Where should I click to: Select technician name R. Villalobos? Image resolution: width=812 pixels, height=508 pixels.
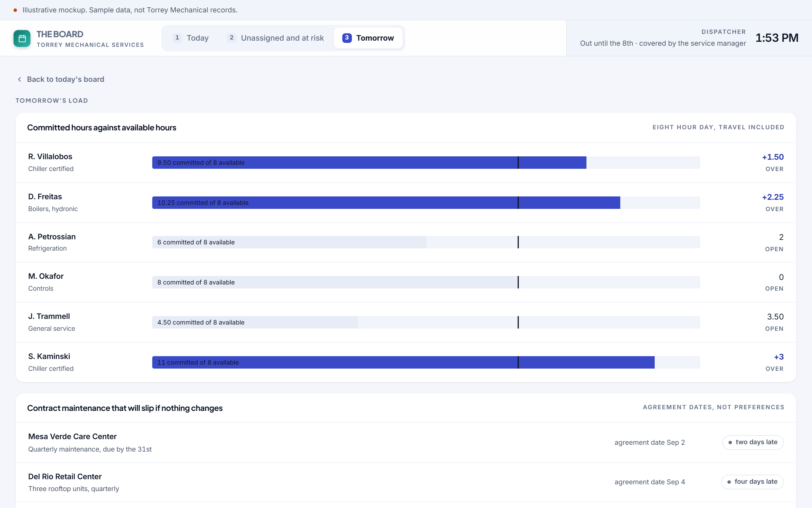[50, 157]
